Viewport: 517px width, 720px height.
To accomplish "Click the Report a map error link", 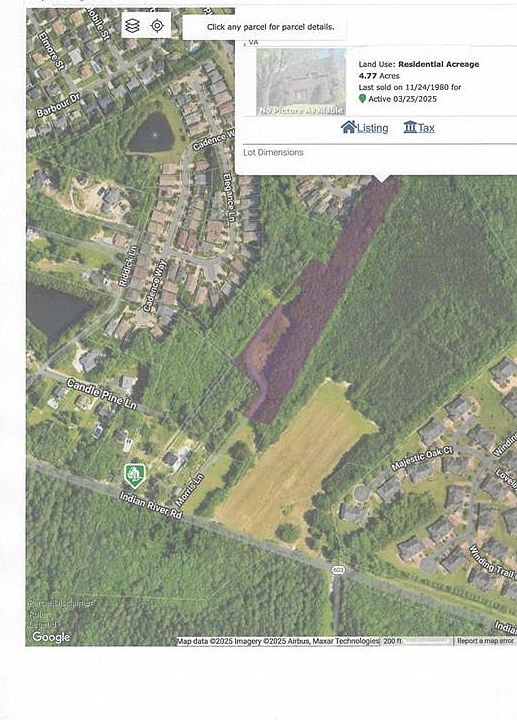I will pyautogui.click(x=485, y=641).
